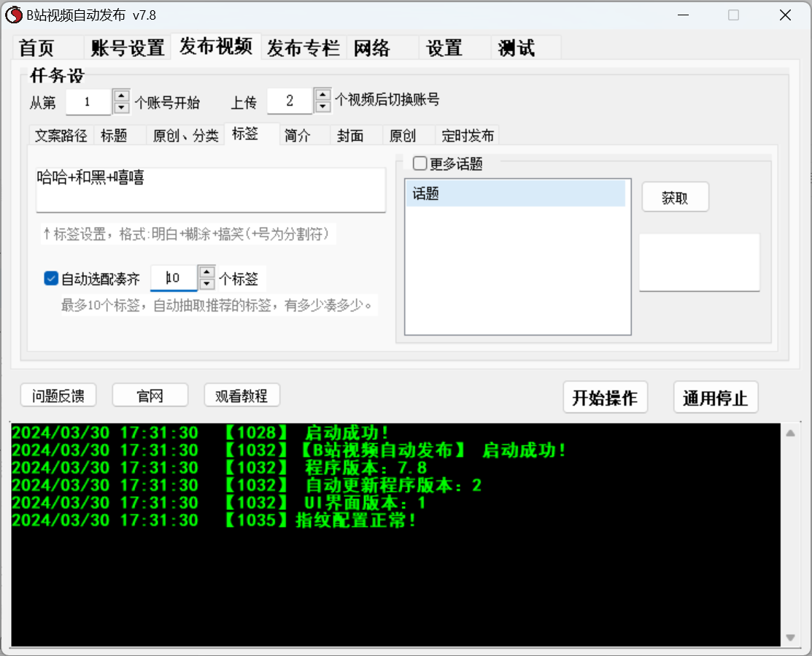Open the 定时发布 sub-tab
Image resolution: width=812 pixels, height=656 pixels.
(468, 136)
